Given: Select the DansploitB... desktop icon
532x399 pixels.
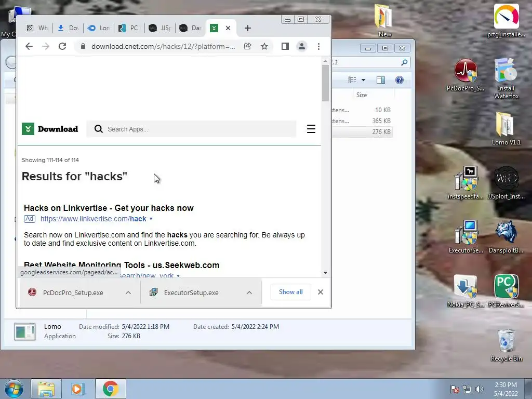Looking at the screenshot, I should (x=506, y=236).
